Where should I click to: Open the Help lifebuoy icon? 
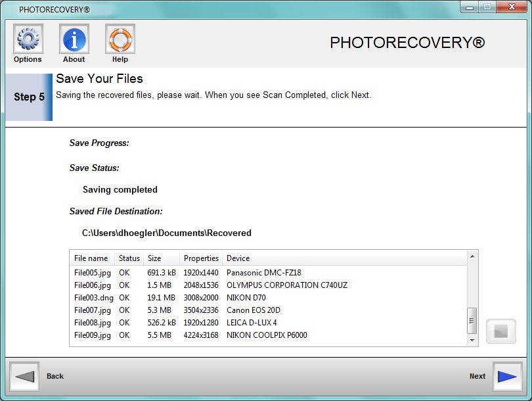click(120, 39)
